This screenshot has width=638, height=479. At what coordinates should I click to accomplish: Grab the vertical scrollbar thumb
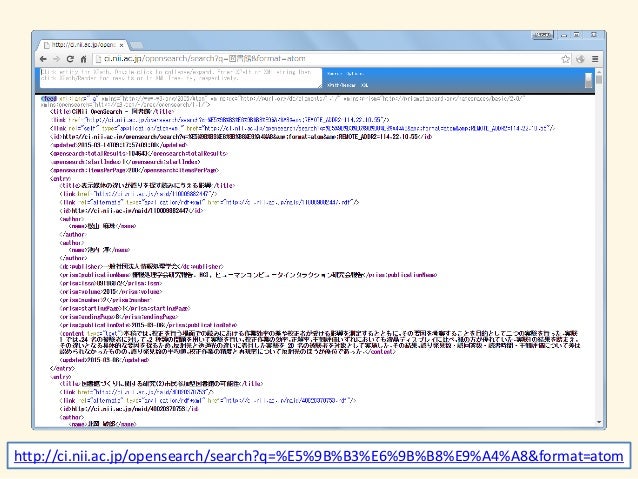[x=599, y=79]
